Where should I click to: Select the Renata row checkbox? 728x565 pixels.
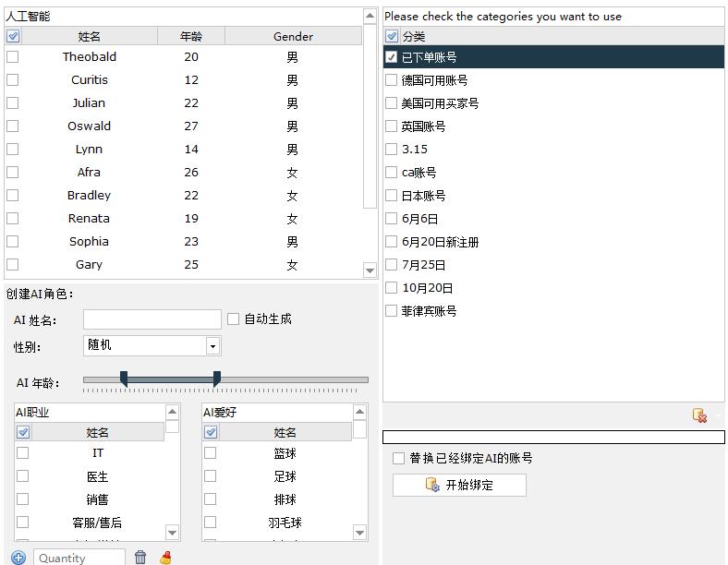(13, 218)
